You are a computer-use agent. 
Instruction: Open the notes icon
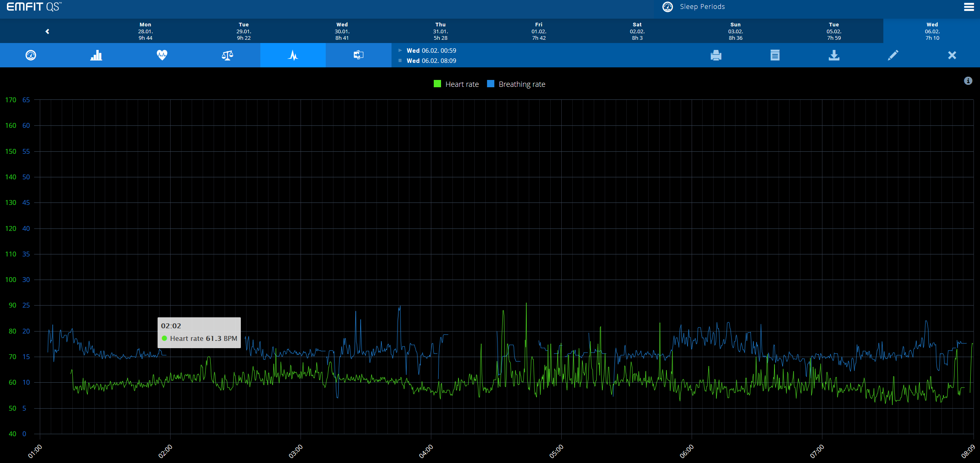click(775, 55)
